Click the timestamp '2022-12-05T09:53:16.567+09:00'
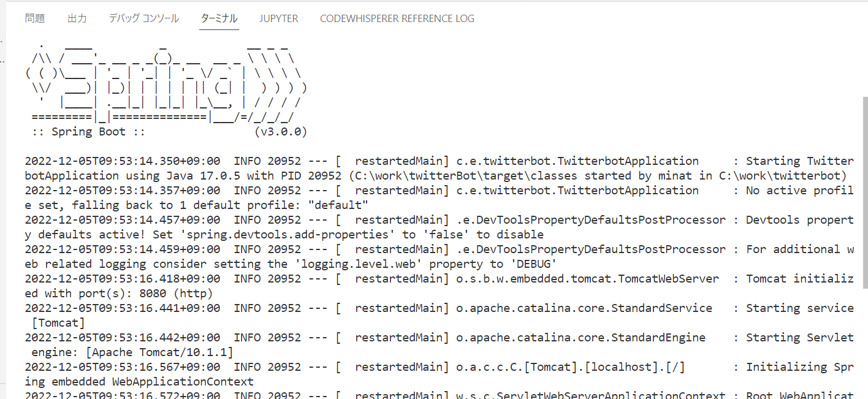Viewport: 868px width, 399px height. (123, 367)
